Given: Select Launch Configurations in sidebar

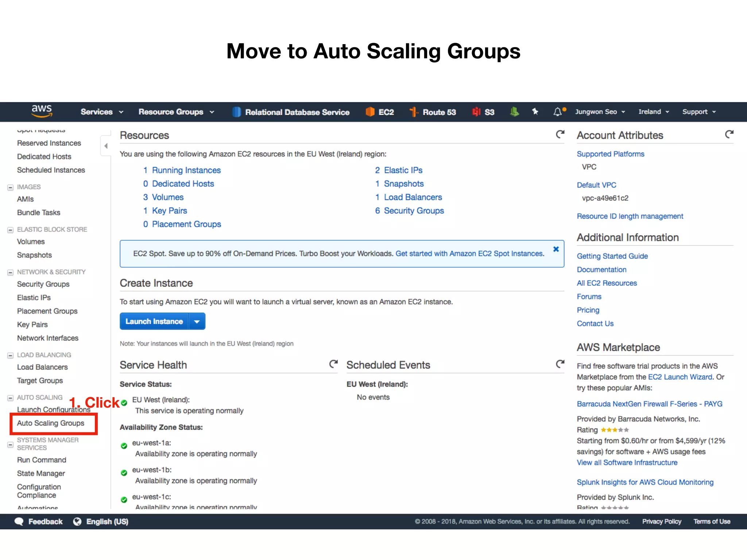Looking at the screenshot, I should (x=54, y=409).
